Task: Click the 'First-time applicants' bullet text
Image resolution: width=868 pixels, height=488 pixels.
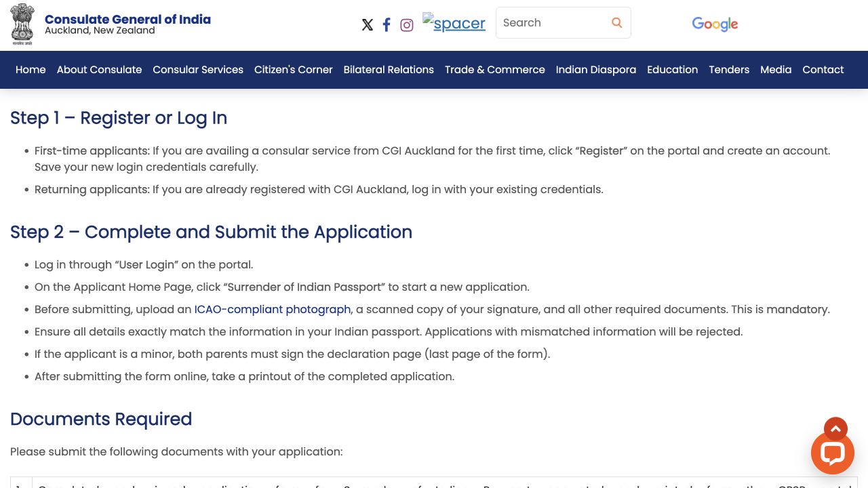Action: pos(432,159)
